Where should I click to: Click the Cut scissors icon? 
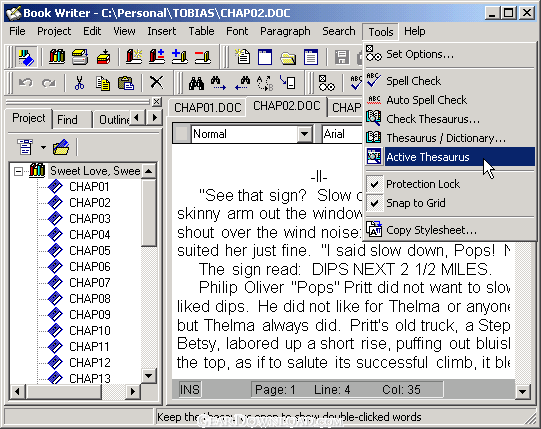tap(79, 83)
